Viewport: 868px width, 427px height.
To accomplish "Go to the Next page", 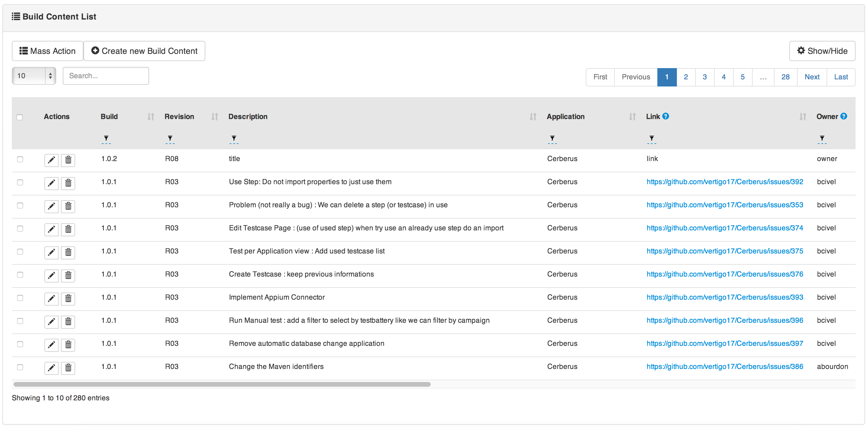I will click(812, 77).
